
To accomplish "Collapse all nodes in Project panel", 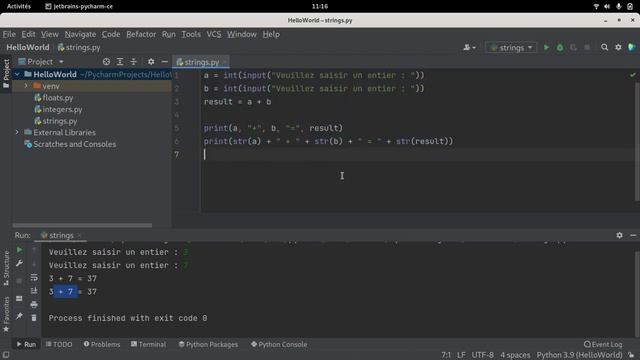I will pos(133,62).
